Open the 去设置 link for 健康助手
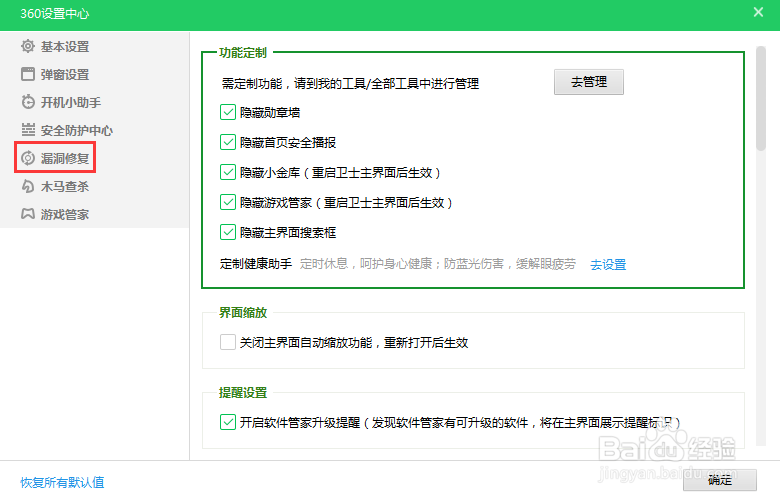Viewport: 780px width, 500px height. 608,264
